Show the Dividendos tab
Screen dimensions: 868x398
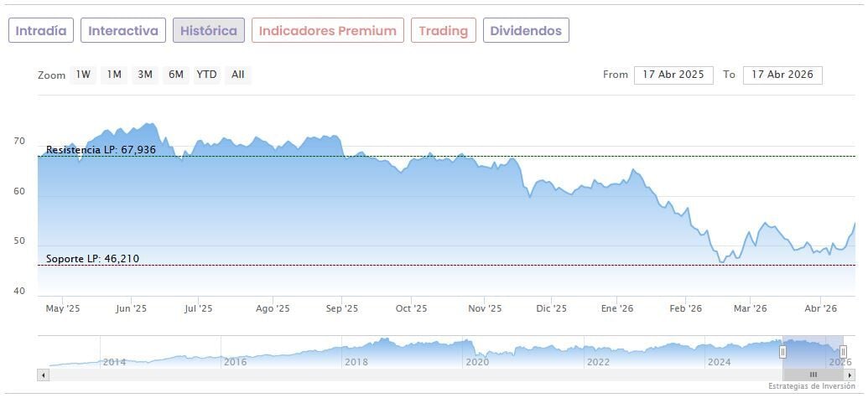(x=526, y=31)
